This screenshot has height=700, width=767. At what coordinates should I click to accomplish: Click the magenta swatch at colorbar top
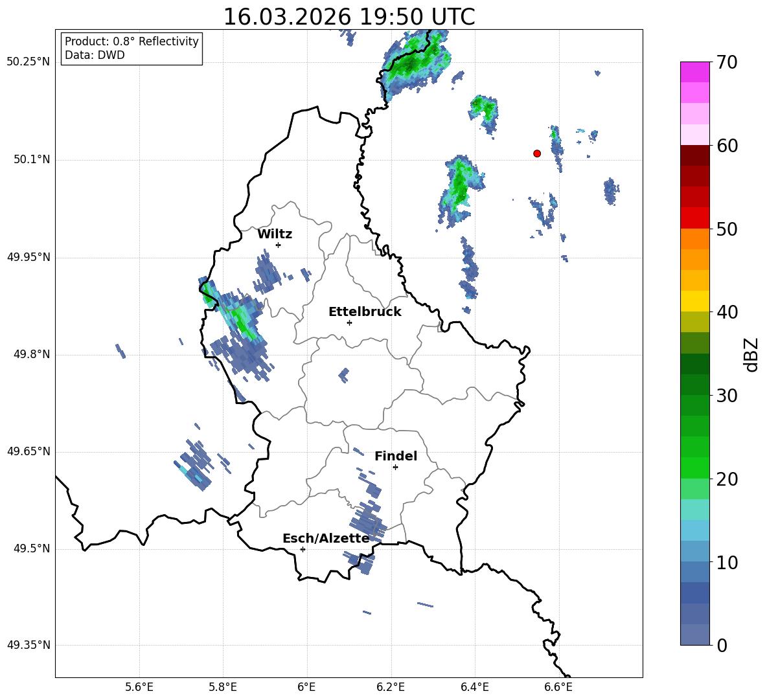(694, 72)
